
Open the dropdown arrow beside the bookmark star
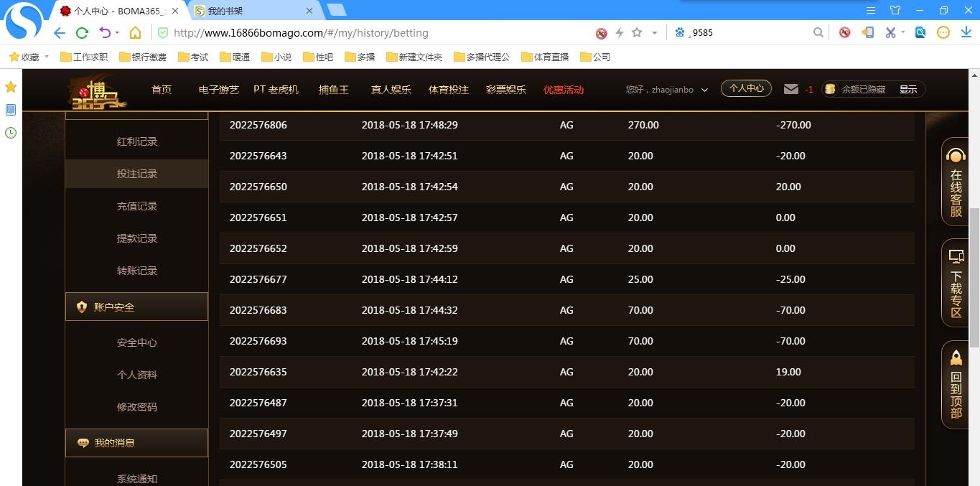point(654,33)
